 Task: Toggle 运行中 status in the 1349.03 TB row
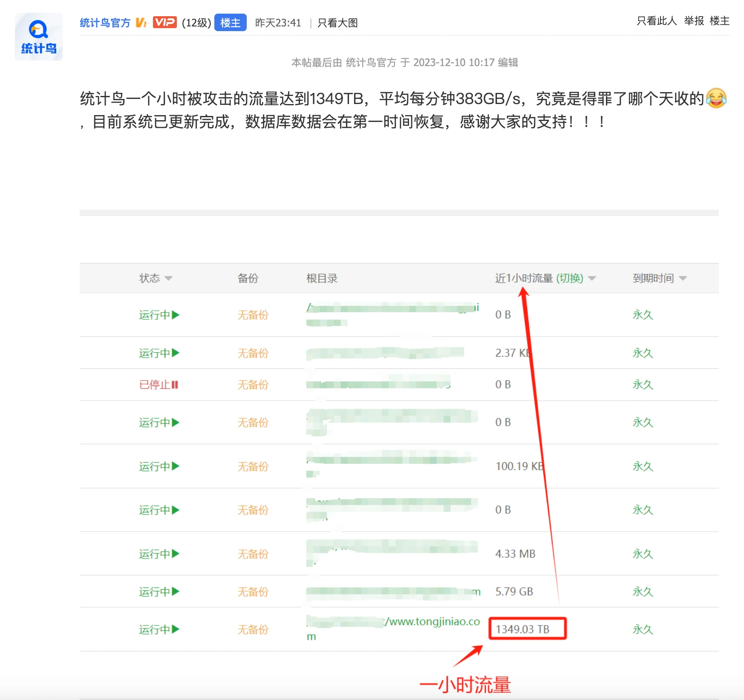click(x=159, y=630)
